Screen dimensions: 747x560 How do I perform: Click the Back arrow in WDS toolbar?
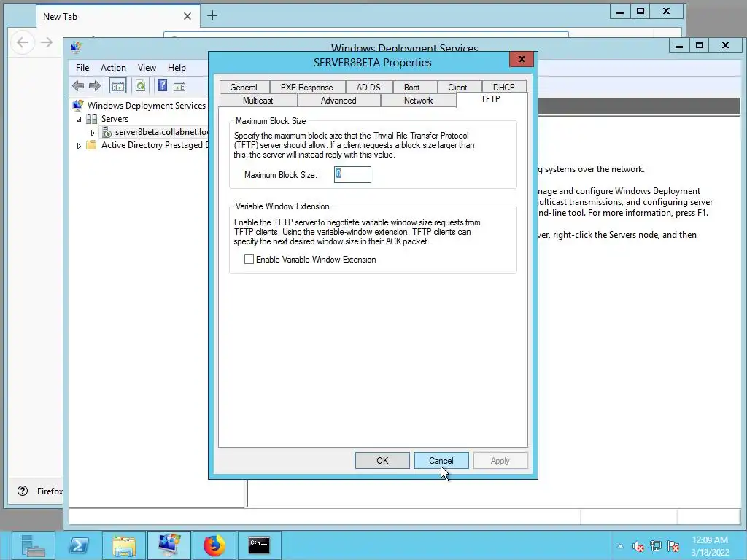tap(77, 86)
